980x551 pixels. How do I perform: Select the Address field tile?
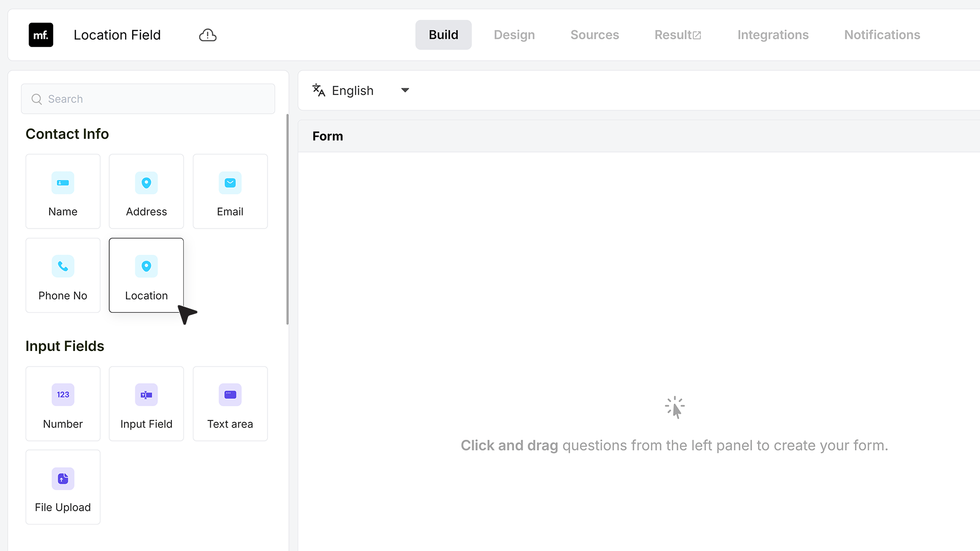coord(146,191)
